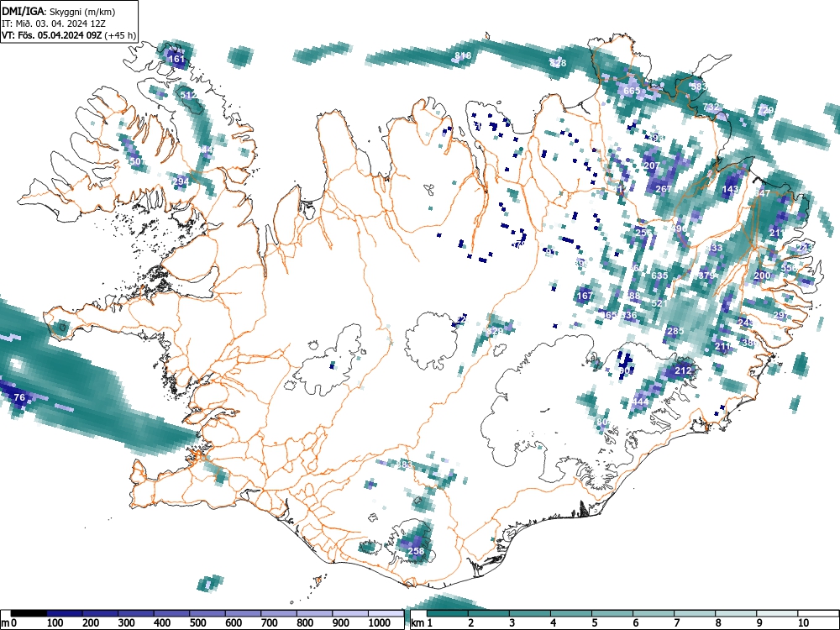Screen dimensions: 840x630
Task: Click the "m" unit label on the legend
Action: (5, 623)
